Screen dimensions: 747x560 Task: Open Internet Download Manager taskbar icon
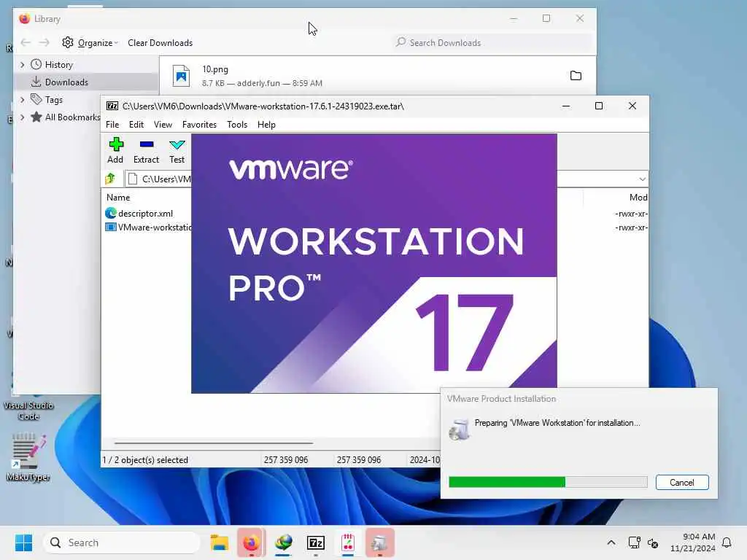[x=284, y=542]
